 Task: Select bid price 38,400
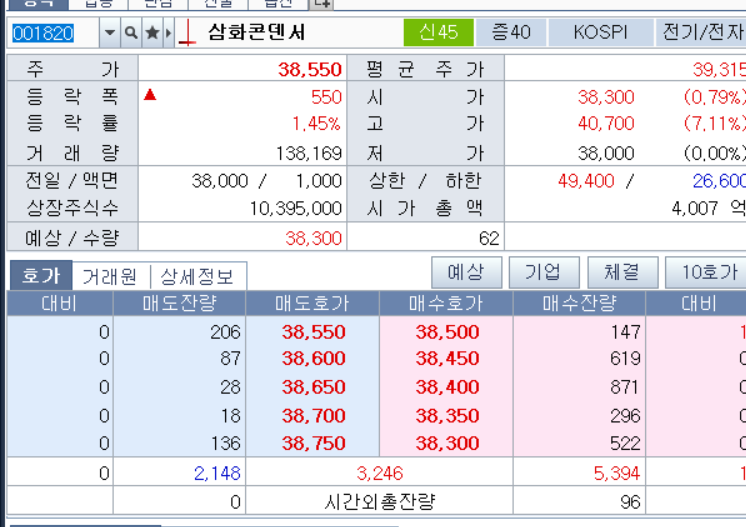(447, 387)
